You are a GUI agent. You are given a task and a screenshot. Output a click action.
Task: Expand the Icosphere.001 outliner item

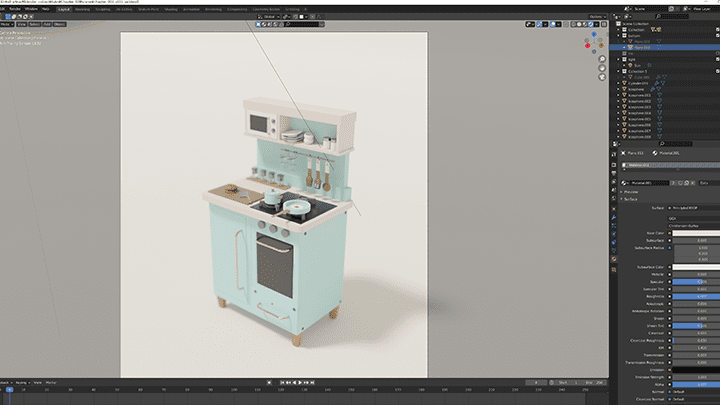coord(619,95)
